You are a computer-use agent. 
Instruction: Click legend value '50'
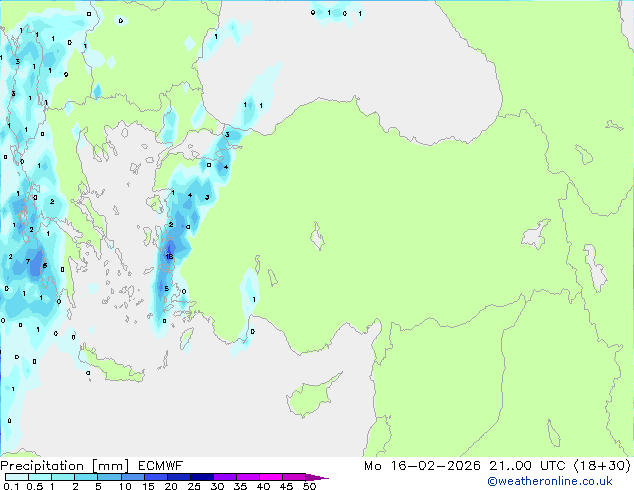310,486
